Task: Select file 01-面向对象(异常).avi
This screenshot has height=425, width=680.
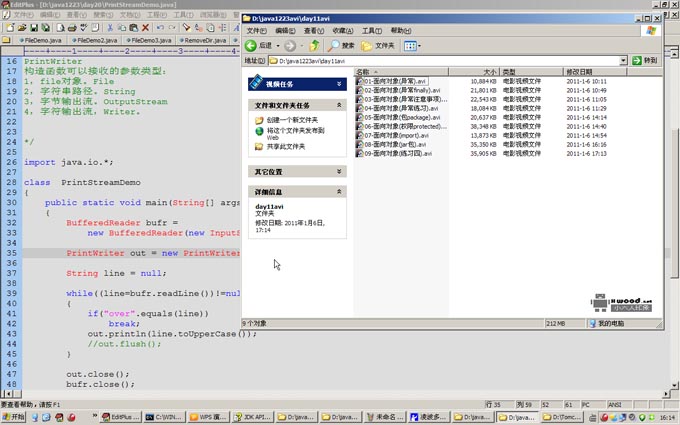Action: point(395,81)
